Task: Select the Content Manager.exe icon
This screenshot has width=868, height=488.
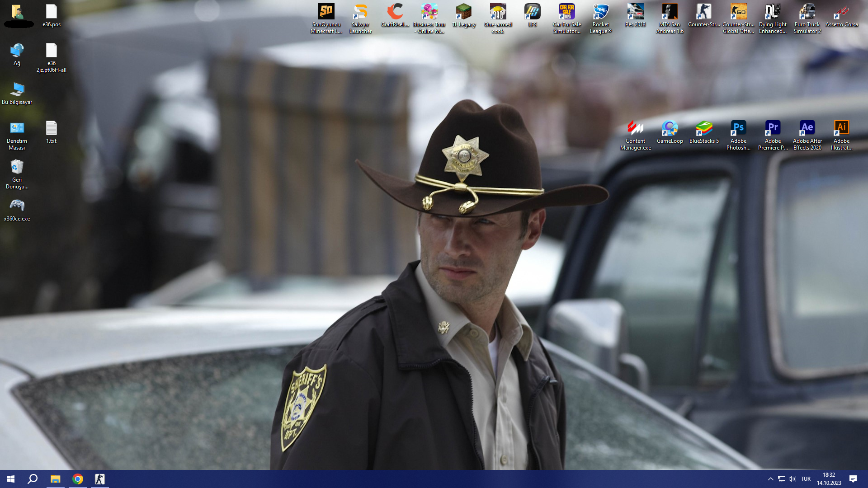Action: pyautogui.click(x=636, y=136)
